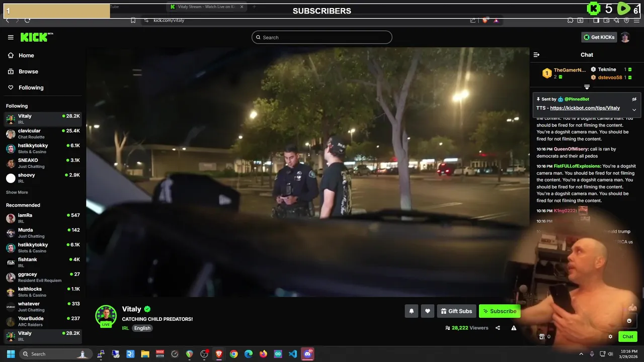Viewport: 644px width, 362px height.
Task: Open the iamRa recommended channel
Action: click(x=43, y=218)
